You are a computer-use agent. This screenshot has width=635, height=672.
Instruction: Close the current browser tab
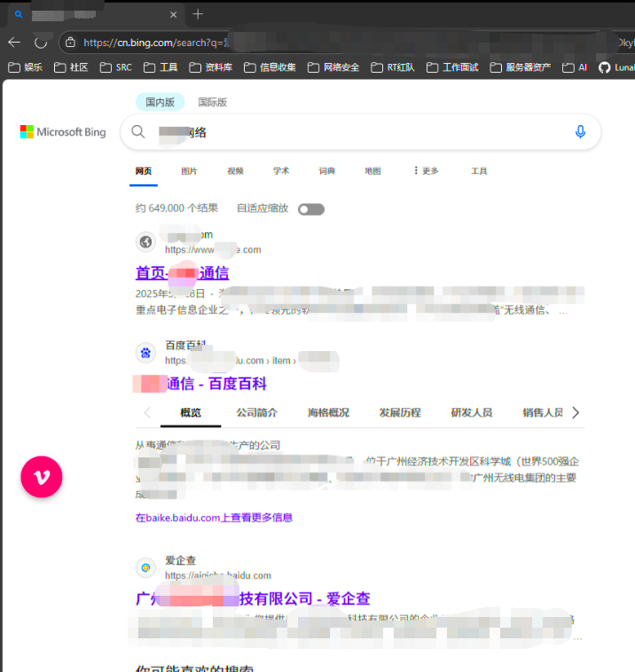tap(173, 15)
